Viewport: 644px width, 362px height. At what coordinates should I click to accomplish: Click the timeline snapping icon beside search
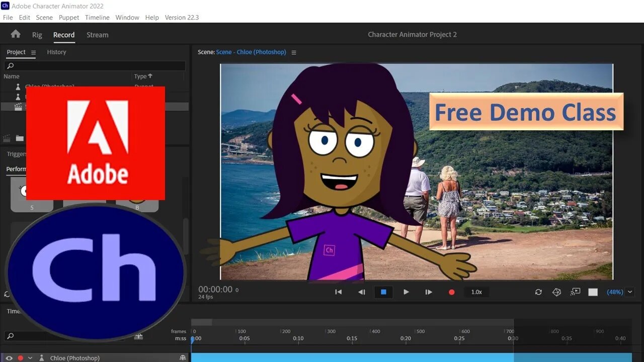[x=138, y=336]
